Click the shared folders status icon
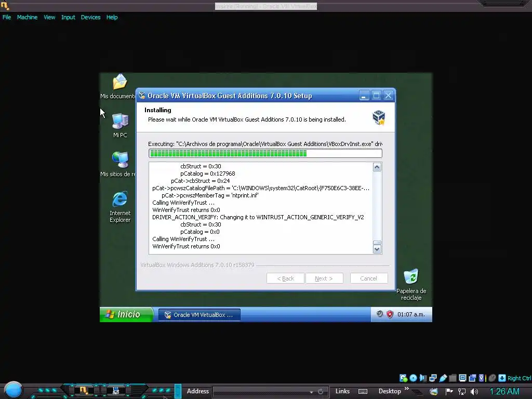This screenshot has height=399, width=532. click(x=453, y=378)
